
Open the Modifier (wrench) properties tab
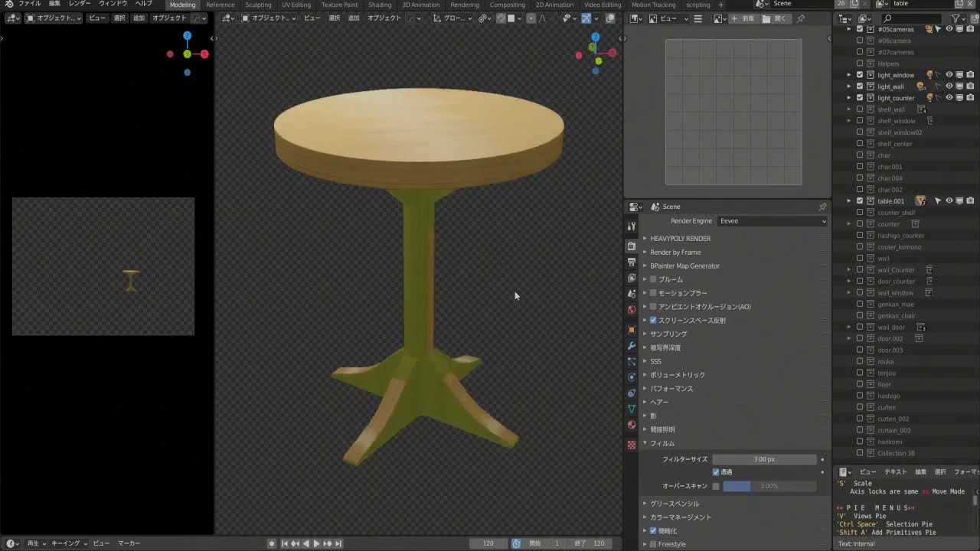tap(632, 346)
